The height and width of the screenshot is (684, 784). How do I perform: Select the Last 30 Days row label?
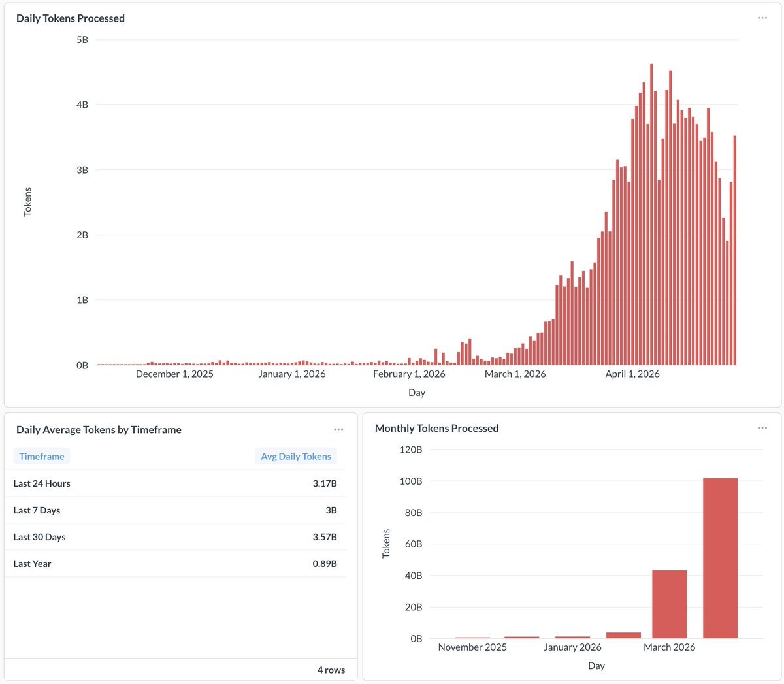coord(39,537)
